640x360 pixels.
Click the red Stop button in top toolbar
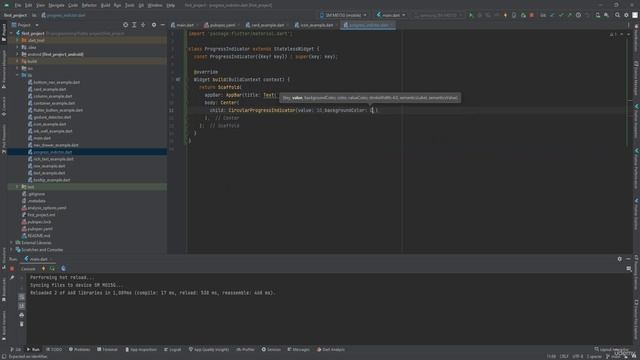pos(531,15)
